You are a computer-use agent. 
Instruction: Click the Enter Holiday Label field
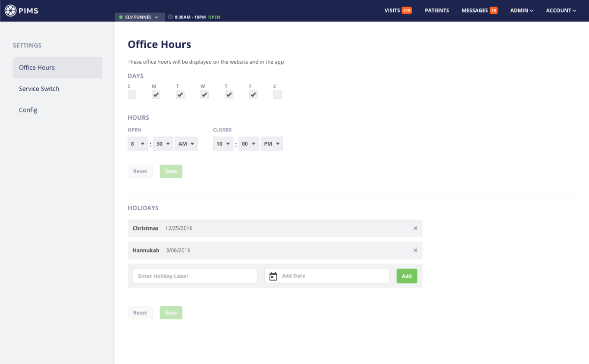tap(195, 276)
